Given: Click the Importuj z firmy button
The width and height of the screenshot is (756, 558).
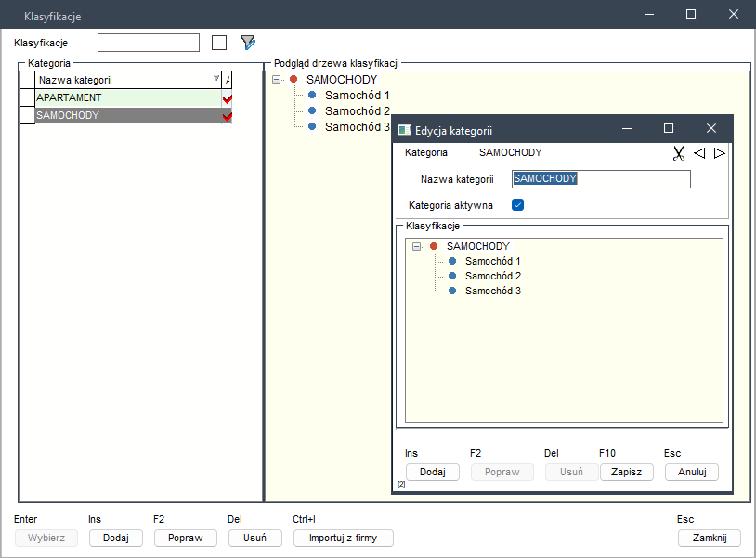Looking at the screenshot, I should (343, 539).
